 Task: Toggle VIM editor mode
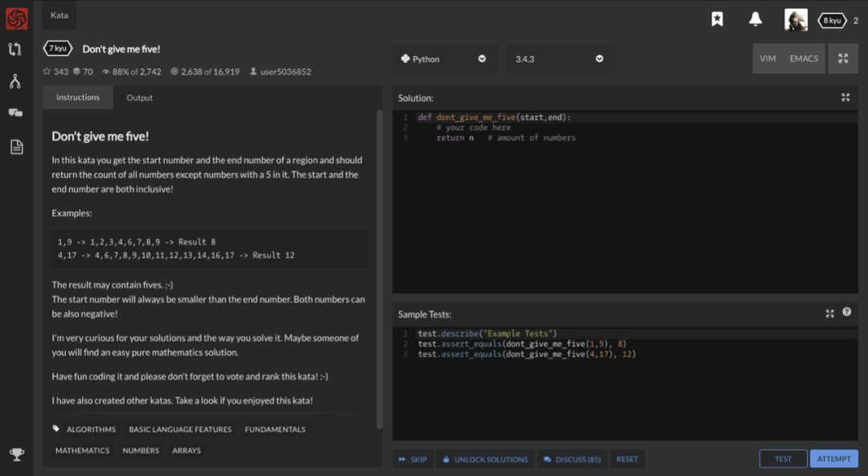pyautogui.click(x=768, y=59)
